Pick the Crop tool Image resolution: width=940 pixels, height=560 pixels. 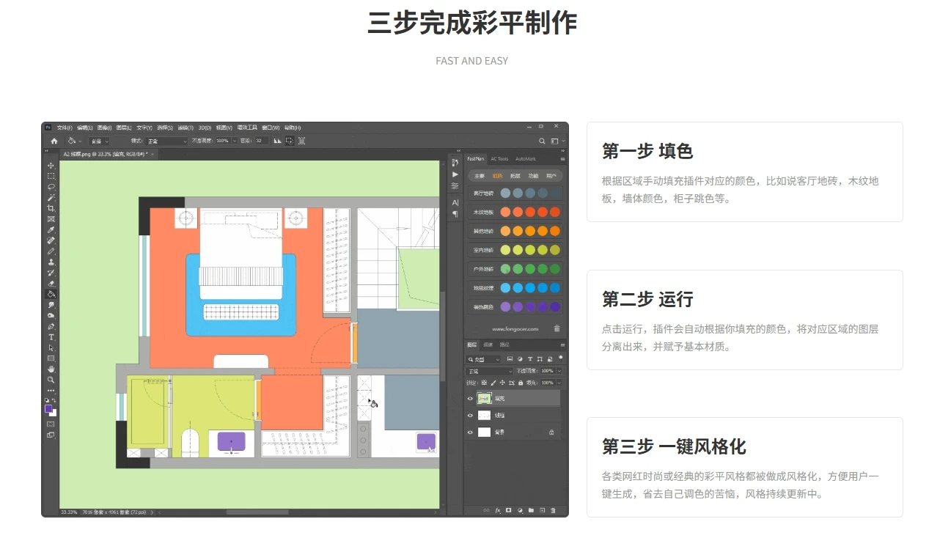coord(51,209)
